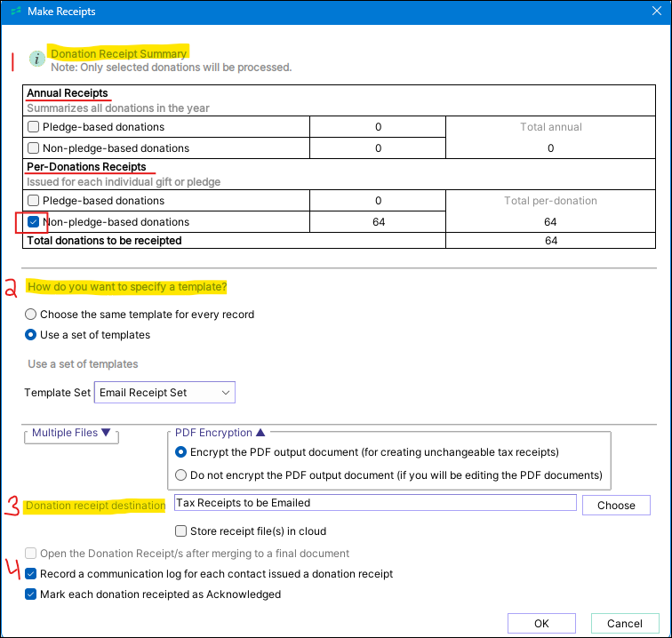Click the donation receipt destination field
Viewport: 672px width, 638px height.
click(x=375, y=503)
